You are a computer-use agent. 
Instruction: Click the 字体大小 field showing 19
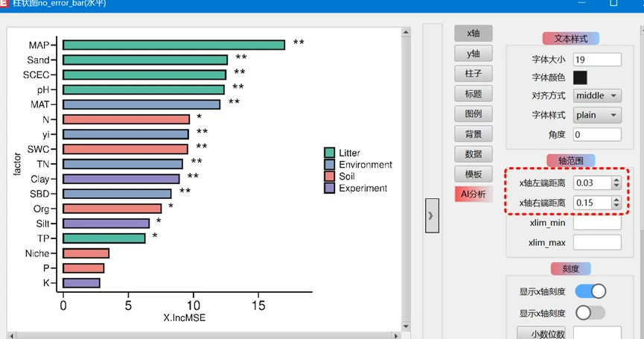coord(596,60)
